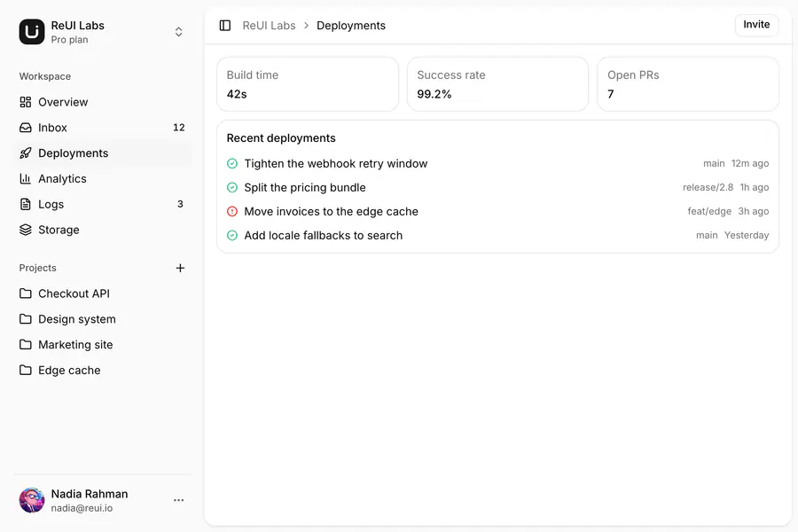Open 'Tighten the webhook retry window' deployment
This screenshot has height=532, width=798.
point(336,163)
